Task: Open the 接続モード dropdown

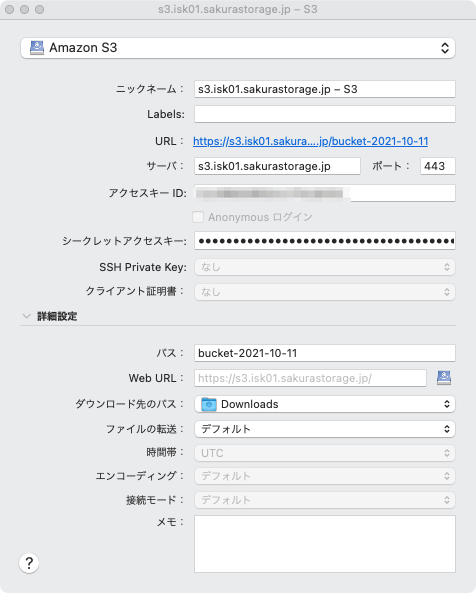Action: [325, 500]
